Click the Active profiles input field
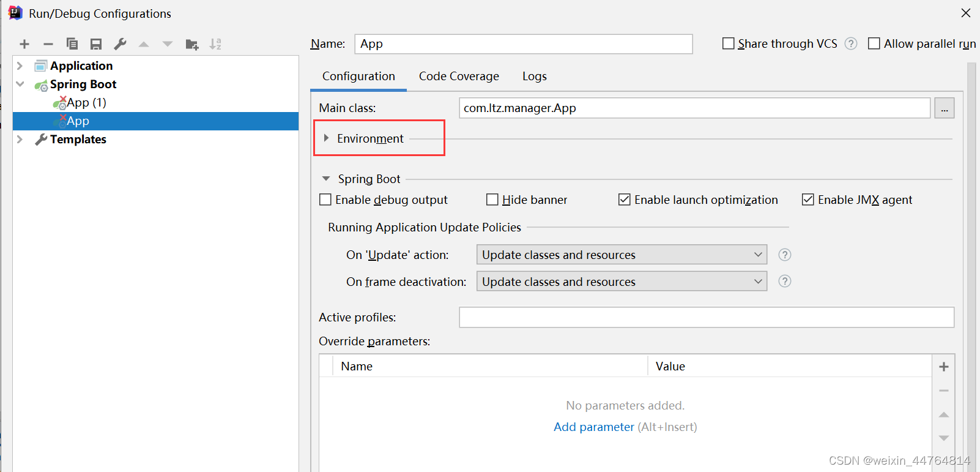This screenshot has height=472, width=980. pos(707,318)
